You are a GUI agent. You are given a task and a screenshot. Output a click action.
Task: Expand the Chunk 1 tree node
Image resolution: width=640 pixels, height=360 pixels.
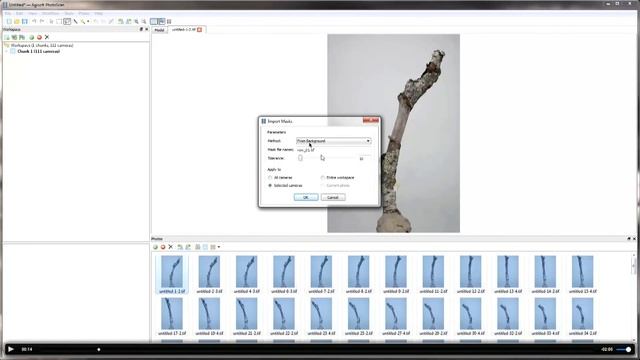(7, 51)
